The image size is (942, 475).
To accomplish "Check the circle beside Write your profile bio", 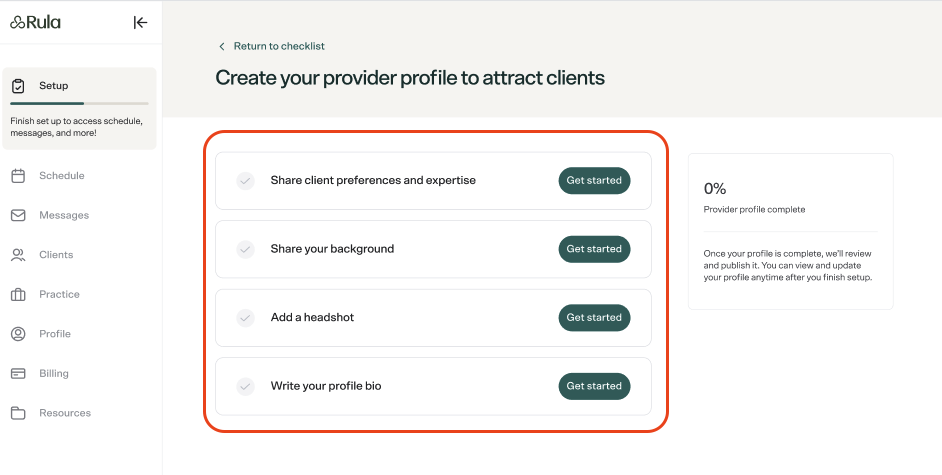I will coord(245,386).
